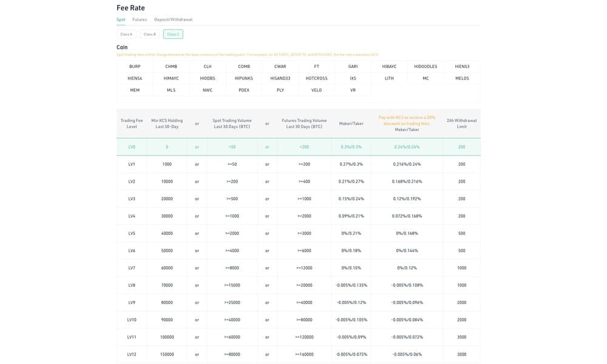This screenshot has width=607, height=364.
Task: Click the HIODBS coin cell
Action: (208, 78)
